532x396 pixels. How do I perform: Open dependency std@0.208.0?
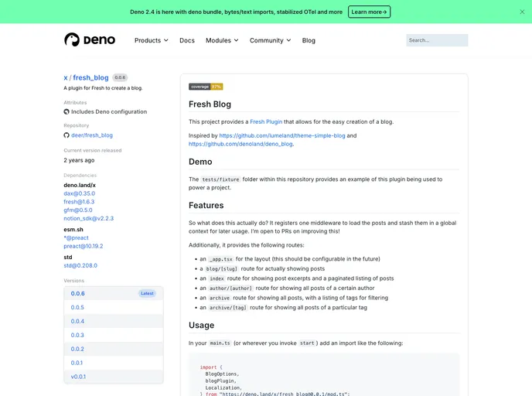[80, 265]
